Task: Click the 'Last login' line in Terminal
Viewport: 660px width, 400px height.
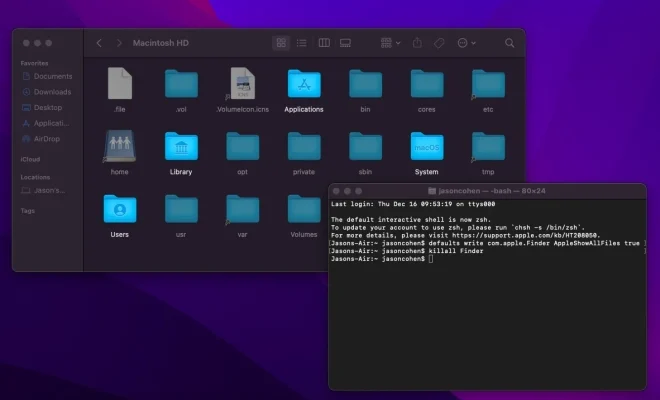Action: (413, 204)
